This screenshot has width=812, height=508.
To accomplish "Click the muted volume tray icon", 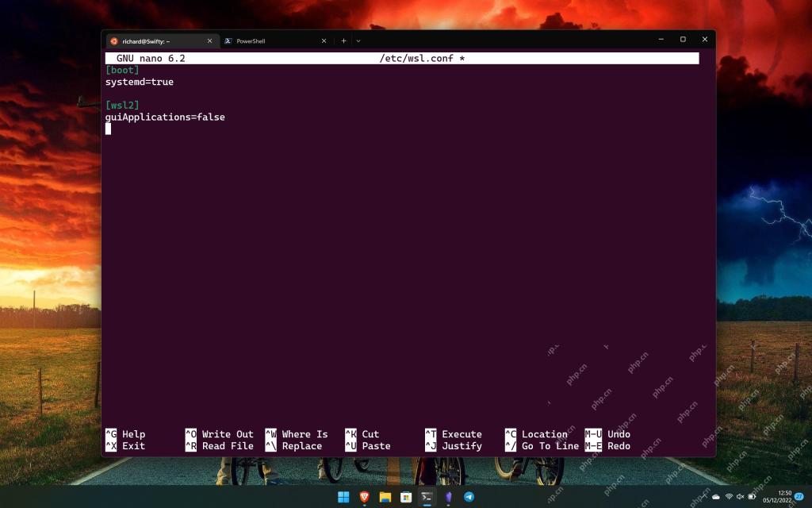I will [x=740, y=497].
